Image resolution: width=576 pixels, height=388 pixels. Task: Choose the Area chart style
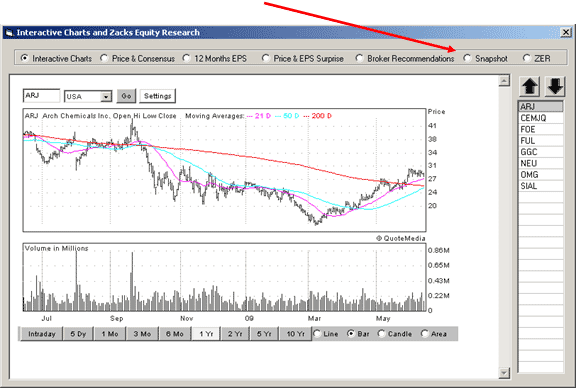coord(434,334)
